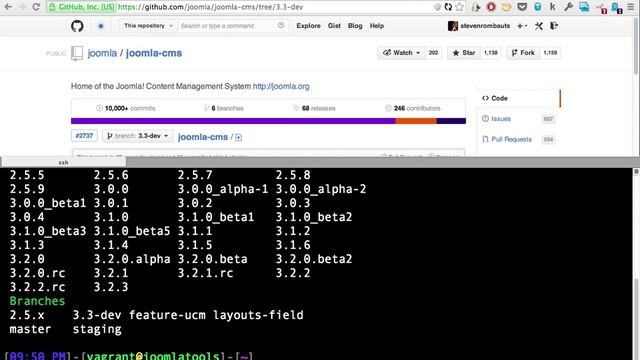Viewport: 640px width, 360px height.
Task: Open Help in GitHub navigation
Action: 377,26
